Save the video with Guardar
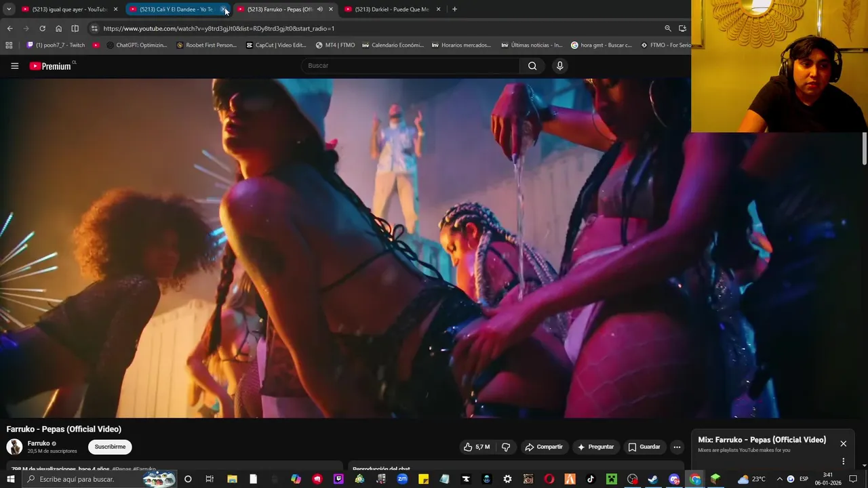868x488 pixels. pyautogui.click(x=644, y=447)
